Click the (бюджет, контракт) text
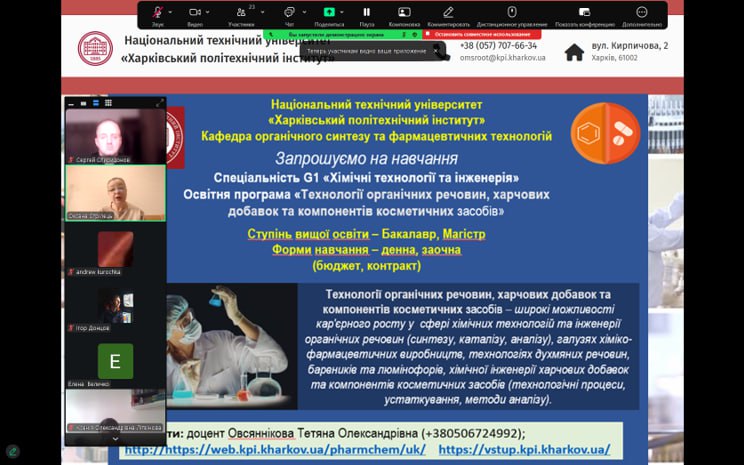The height and width of the screenshot is (465, 744). 366,266
